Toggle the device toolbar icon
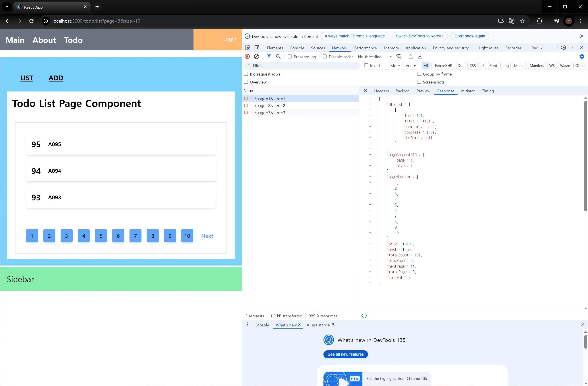This screenshot has height=386, width=588. click(257, 47)
